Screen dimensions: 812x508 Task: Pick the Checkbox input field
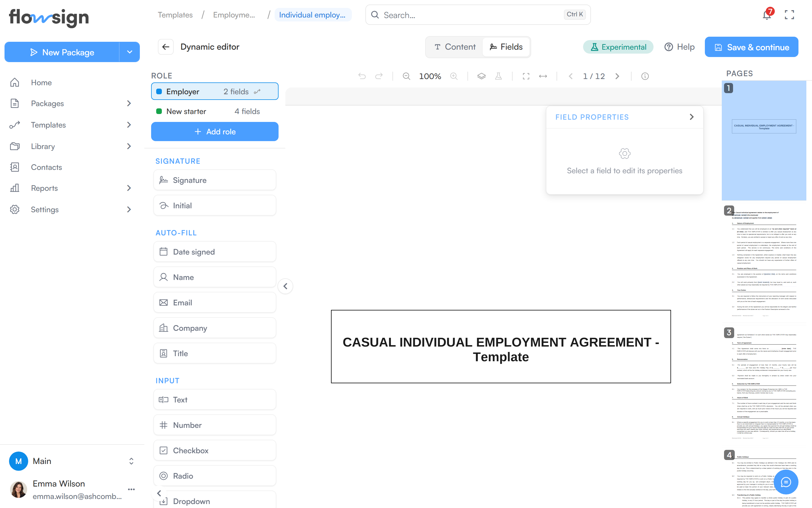tap(215, 450)
